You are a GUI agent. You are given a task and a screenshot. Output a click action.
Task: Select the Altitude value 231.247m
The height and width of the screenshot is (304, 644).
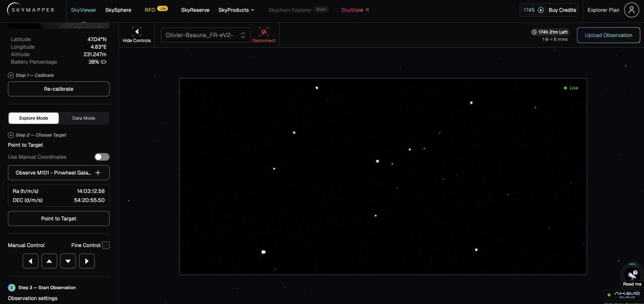click(94, 54)
